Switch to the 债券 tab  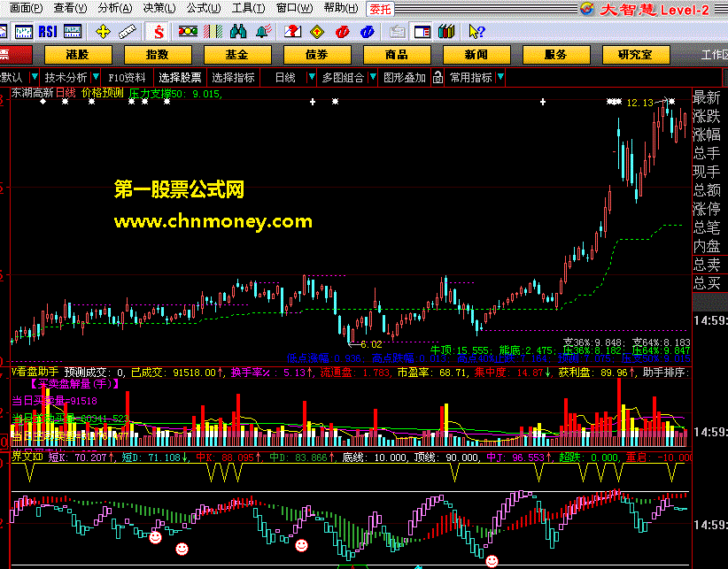click(x=317, y=55)
